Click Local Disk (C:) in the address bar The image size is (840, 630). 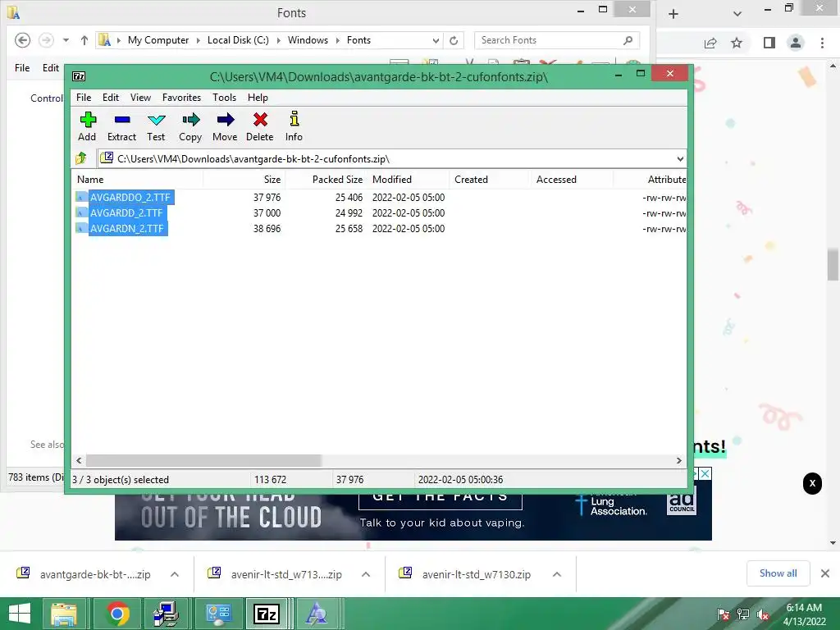[238, 40]
